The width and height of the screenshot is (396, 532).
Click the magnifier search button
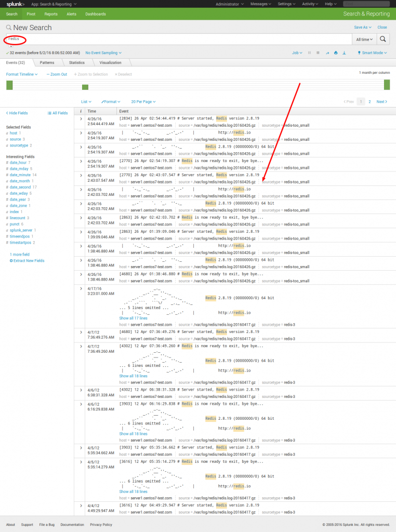(383, 39)
